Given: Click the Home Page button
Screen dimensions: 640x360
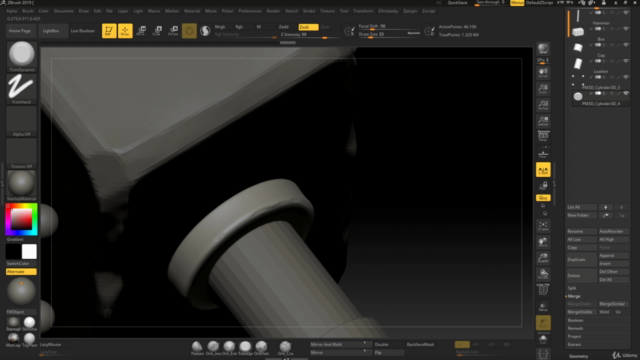Looking at the screenshot, I should [x=20, y=31].
